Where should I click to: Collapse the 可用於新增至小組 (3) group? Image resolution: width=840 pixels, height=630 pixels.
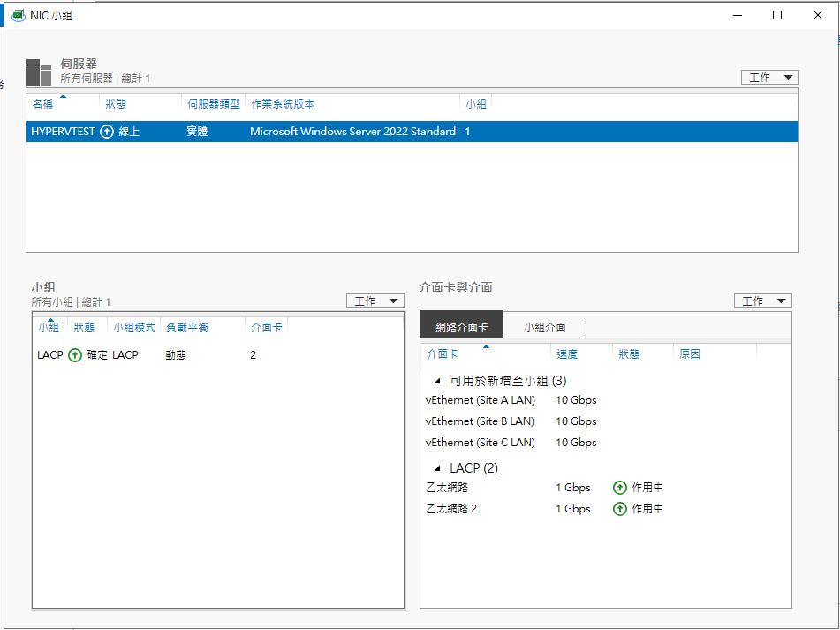437,381
